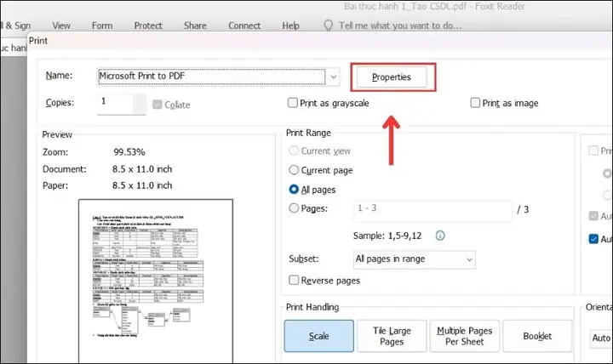
Task: Choose Booklet print handling
Action: click(537, 336)
